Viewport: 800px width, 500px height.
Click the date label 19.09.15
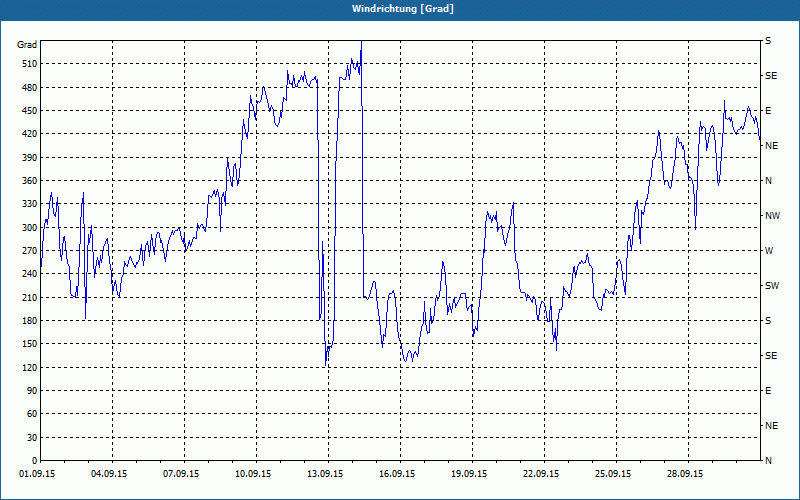point(469,474)
